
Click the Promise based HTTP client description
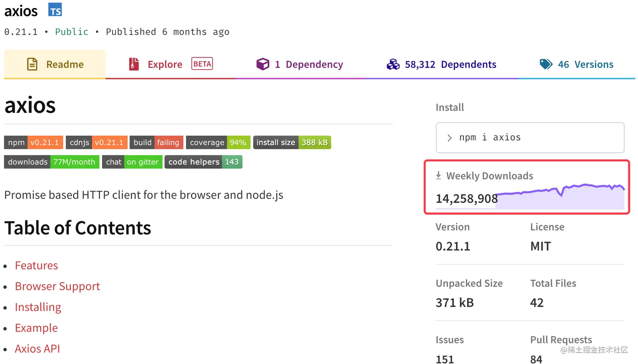pyautogui.click(x=144, y=195)
